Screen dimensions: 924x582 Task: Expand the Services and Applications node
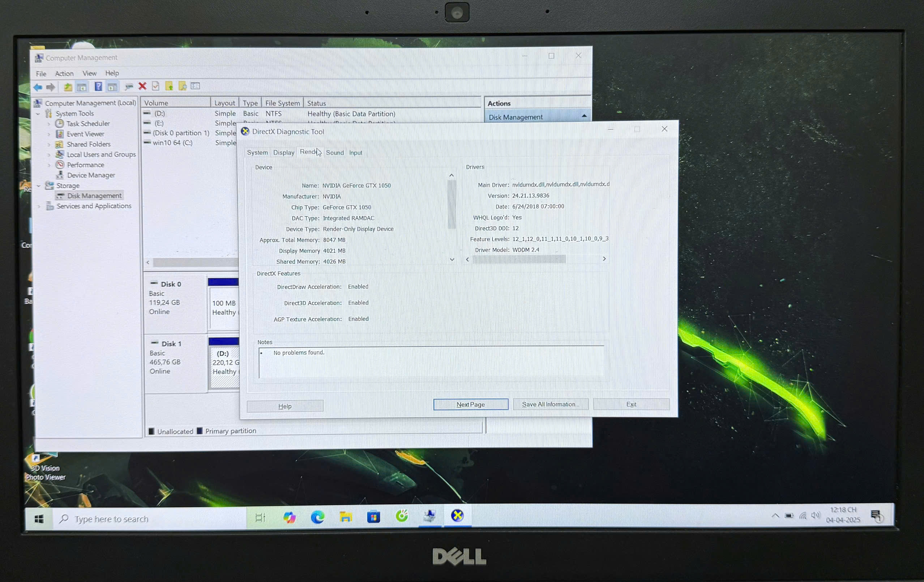coord(39,207)
